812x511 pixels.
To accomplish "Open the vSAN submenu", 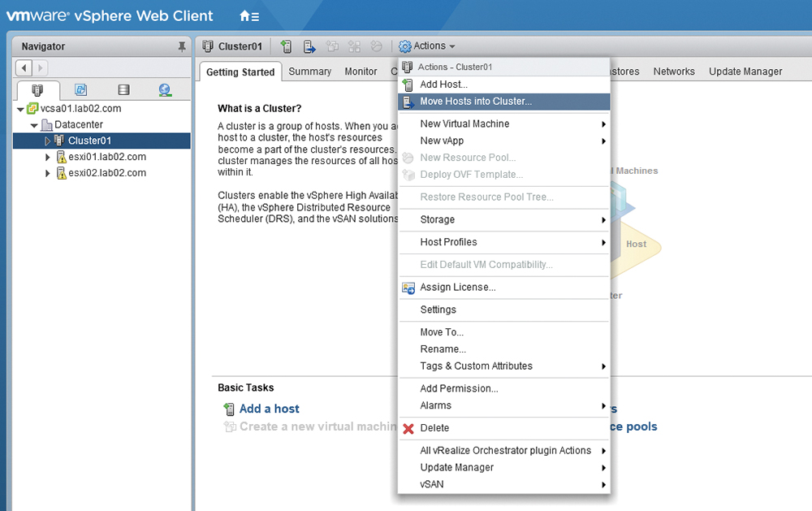I will (x=504, y=484).
